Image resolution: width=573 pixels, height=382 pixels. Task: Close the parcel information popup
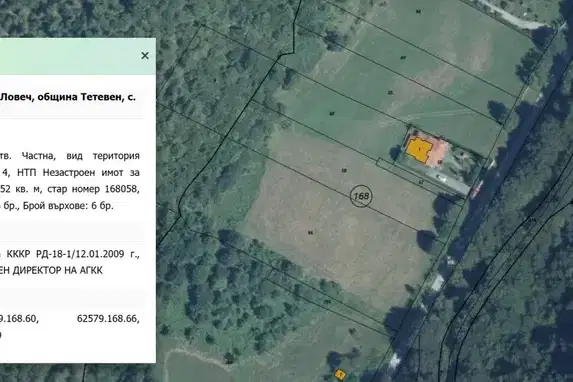point(145,56)
